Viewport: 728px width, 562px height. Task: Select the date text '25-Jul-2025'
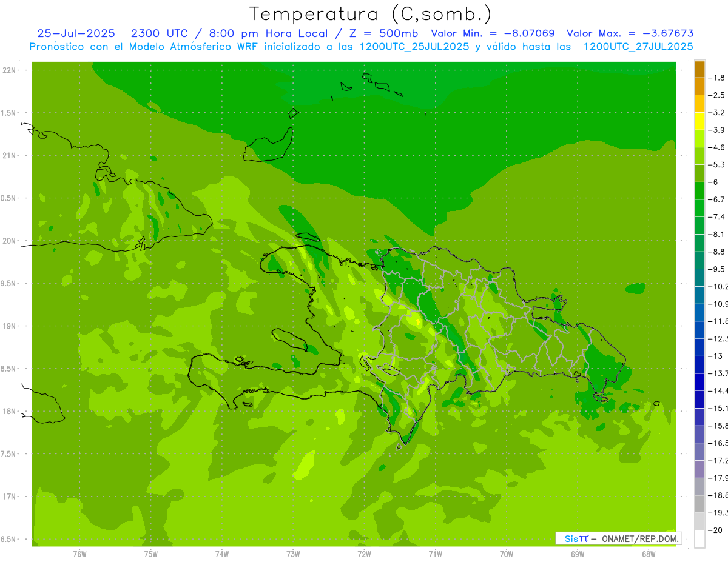coord(76,33)
